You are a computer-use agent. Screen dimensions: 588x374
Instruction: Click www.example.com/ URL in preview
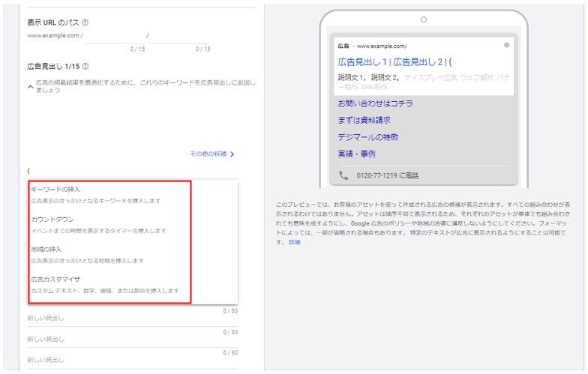(x=382, y=46)
